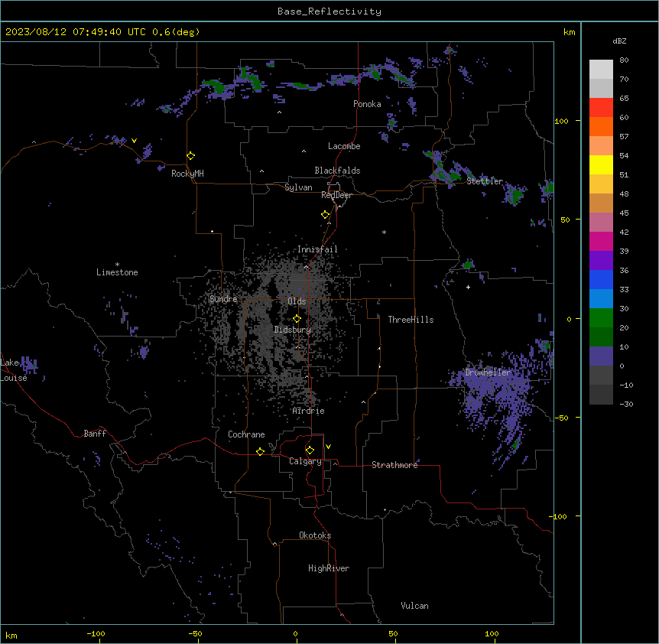Screen dimensions: 659x644
Task: Click the yellow v marker northeast of Calgary
Action: 328,447
